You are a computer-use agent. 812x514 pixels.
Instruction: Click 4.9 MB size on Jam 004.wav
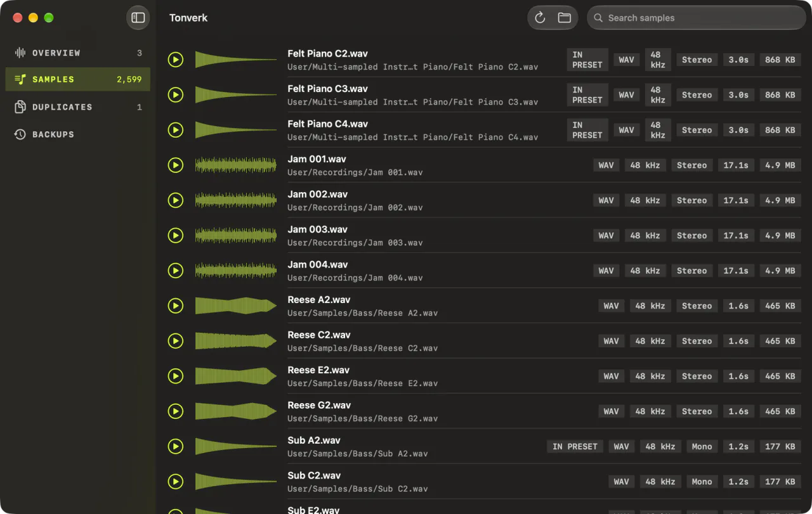780,271
